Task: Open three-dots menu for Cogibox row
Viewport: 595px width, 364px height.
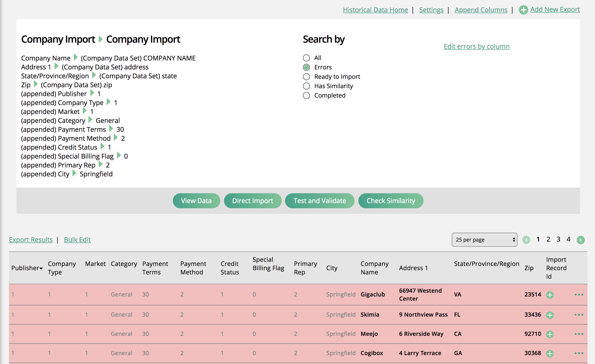Action: (x=579, y=353)
